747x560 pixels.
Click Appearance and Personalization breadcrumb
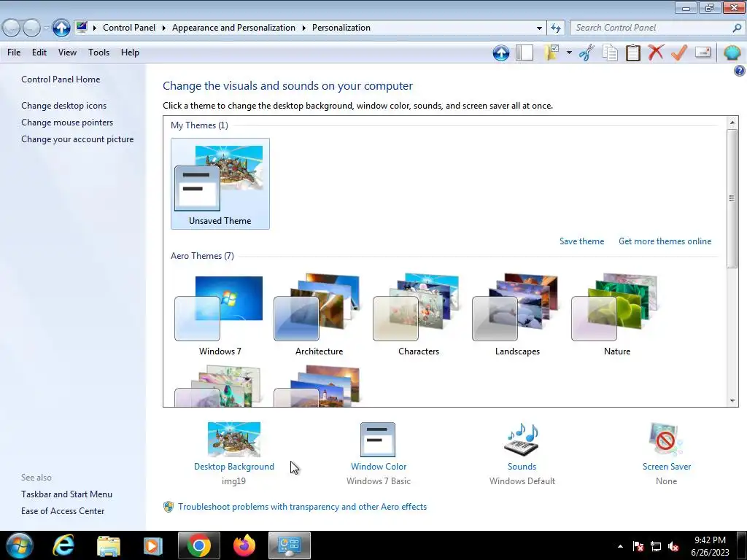(233, 28)
